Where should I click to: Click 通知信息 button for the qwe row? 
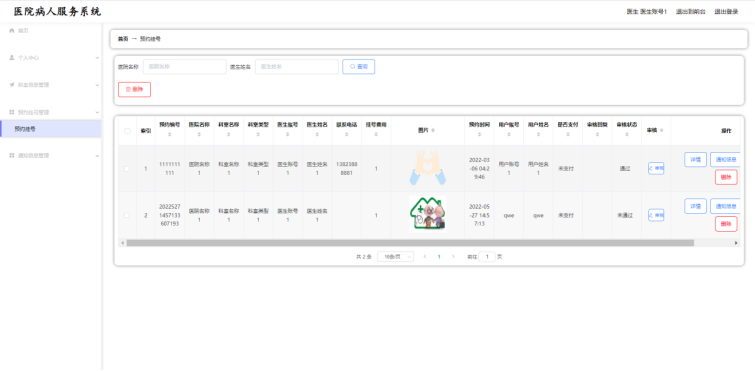[725, 206]
